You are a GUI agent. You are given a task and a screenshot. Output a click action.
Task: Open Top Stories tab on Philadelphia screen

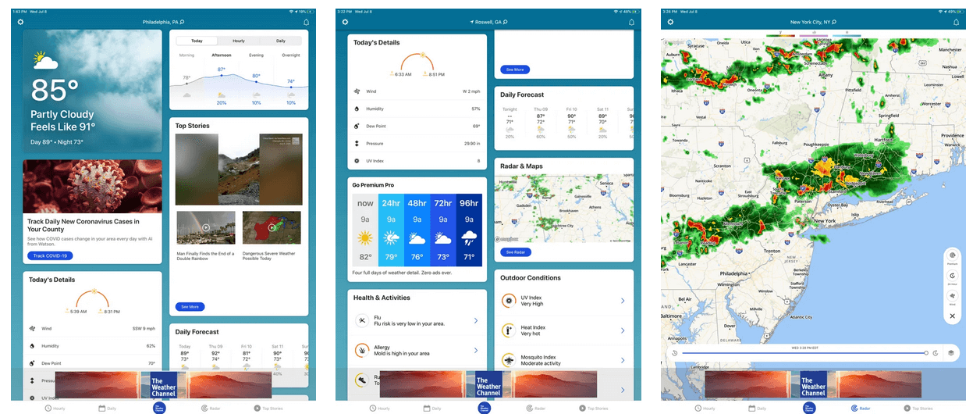(268, 408)
